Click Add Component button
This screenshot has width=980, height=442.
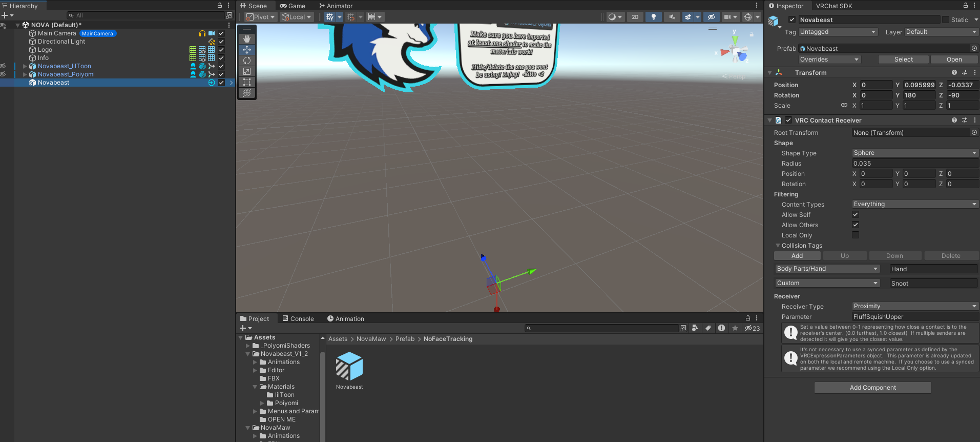pyautogui.click(x=872, y=388)
